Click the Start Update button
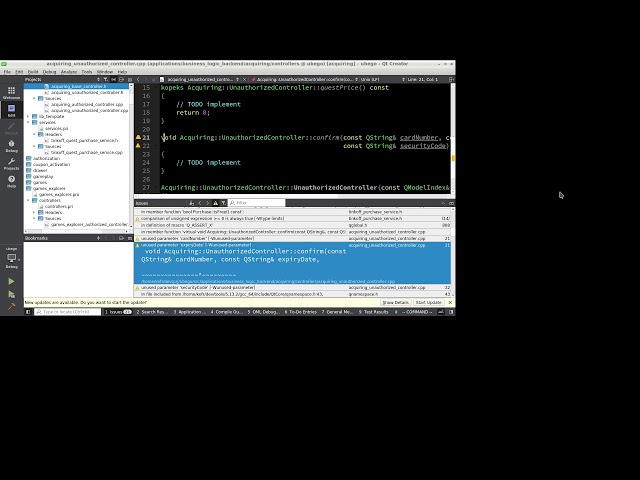Image resolution: width=640 pixels, height=480 pixels. click(x=429, y=302)
